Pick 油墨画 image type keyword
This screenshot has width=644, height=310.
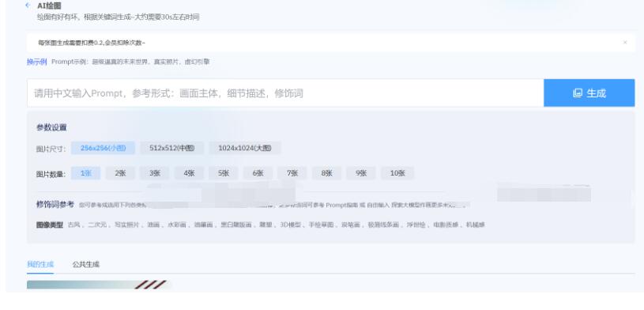tap(203, 225)
